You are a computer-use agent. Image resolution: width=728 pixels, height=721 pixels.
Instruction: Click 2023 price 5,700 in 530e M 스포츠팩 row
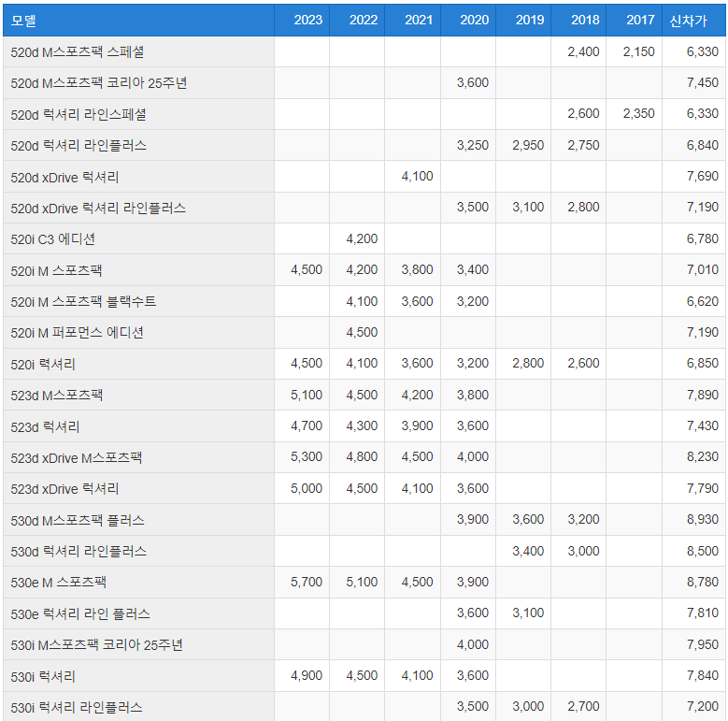pyautogui.click(x=307, y=582)
